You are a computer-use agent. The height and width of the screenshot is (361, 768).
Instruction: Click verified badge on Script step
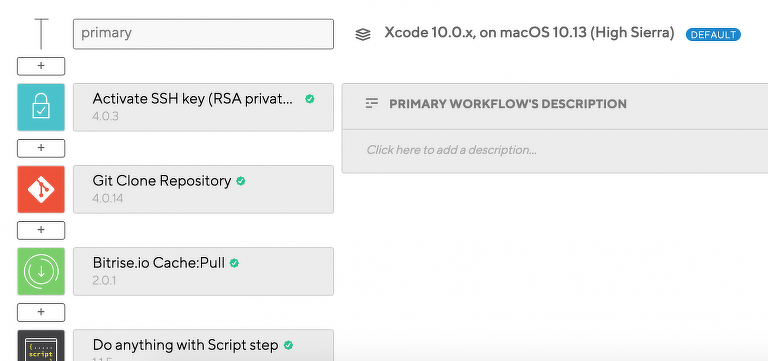pos(288,345)
